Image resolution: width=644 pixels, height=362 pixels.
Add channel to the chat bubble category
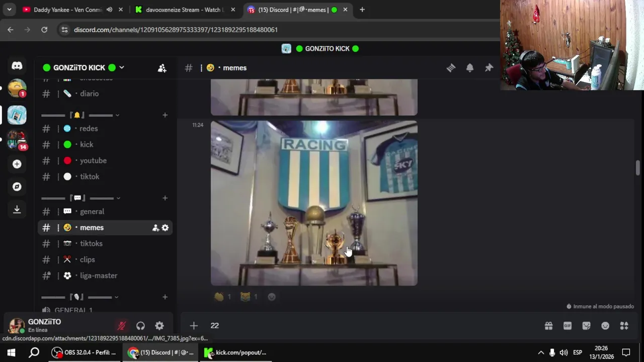[x=165, y=198]
